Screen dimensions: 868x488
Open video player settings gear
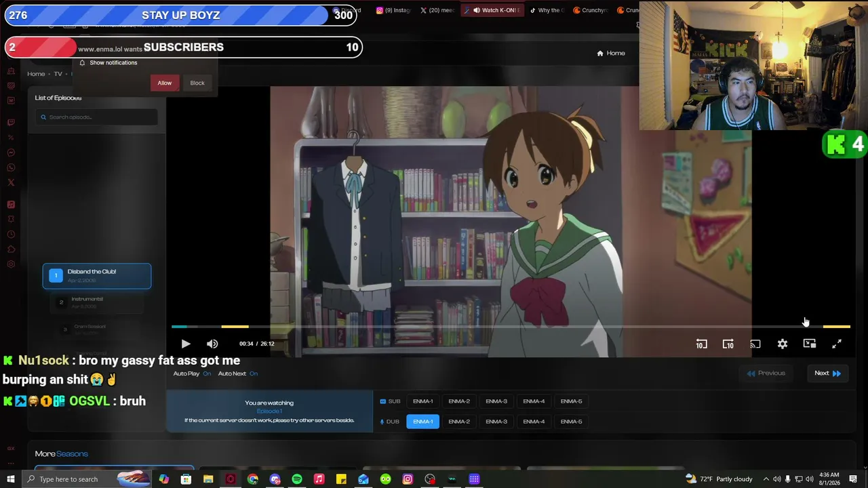(x=783, y=344)
